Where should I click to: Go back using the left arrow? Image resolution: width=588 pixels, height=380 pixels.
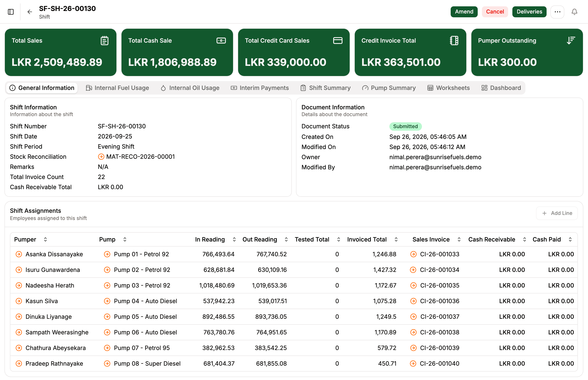click(30, 12)
